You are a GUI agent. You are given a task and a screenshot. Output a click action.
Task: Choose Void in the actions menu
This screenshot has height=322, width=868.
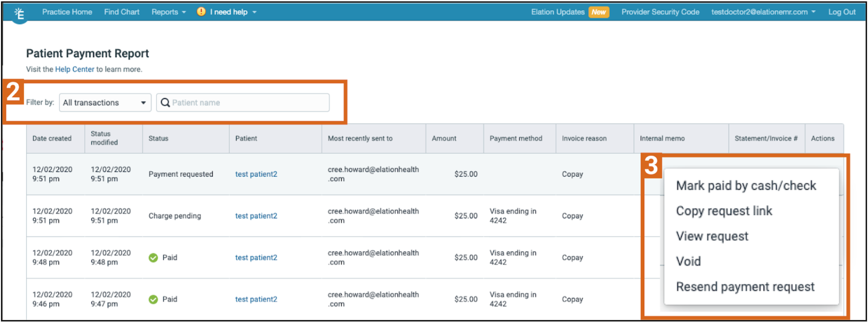click(688, 261)
